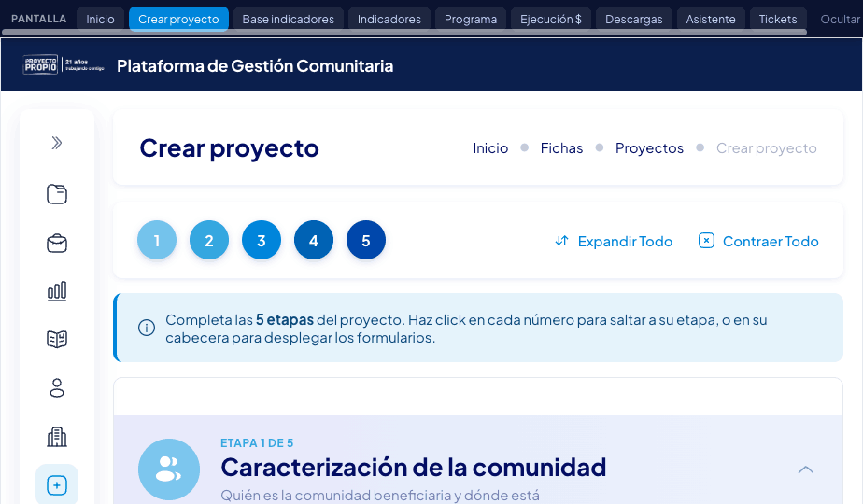Click the Proyecto Propio logo
863x504 pixels.
coord(64,65)
